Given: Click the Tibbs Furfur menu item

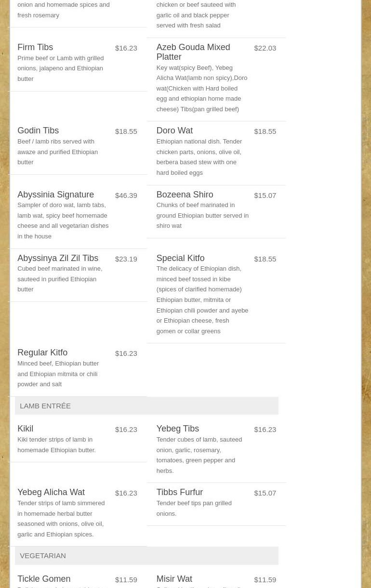Looking at the screenshot, I should coord(179,492).
